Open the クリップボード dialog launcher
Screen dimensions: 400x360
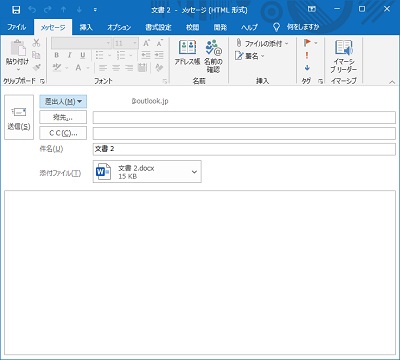pyautogui.click(x=42, y=81)
